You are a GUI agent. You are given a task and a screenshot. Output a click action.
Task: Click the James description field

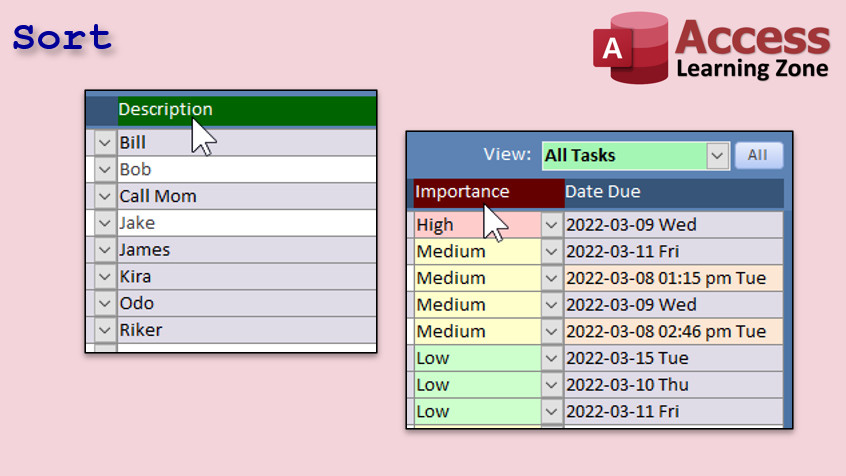coord(246,250)
